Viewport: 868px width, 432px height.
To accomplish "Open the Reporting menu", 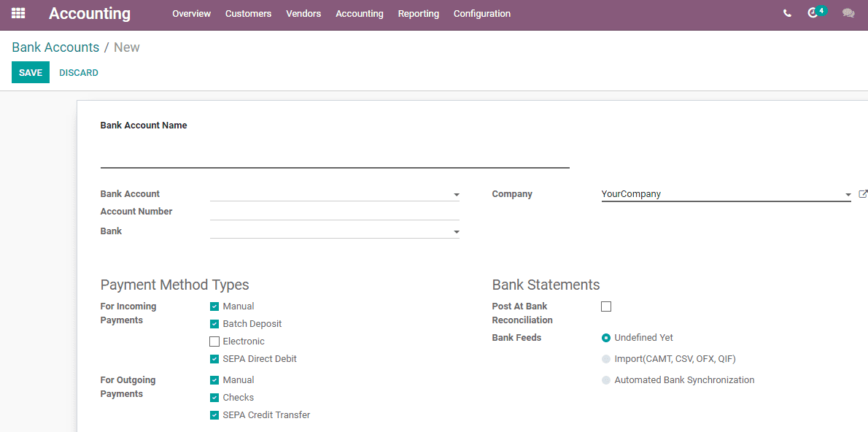I will tap(419, 13).
